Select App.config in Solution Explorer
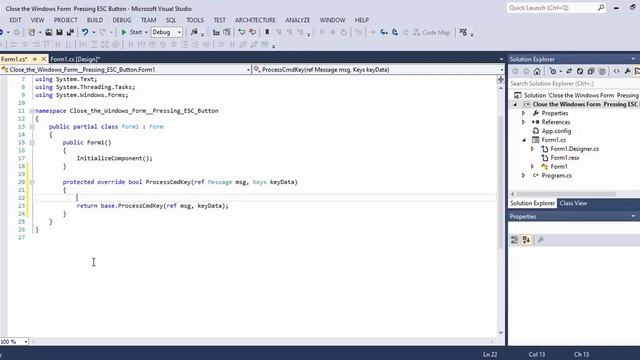This screenshot has width=640, height=360. pos(556,131)
